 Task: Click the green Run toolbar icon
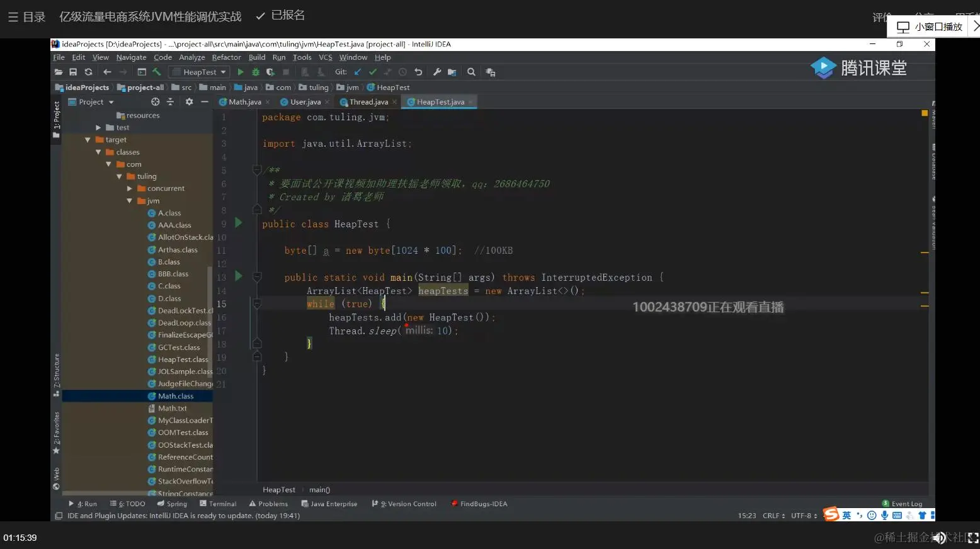pyautogui.click(x=240, y=72)
